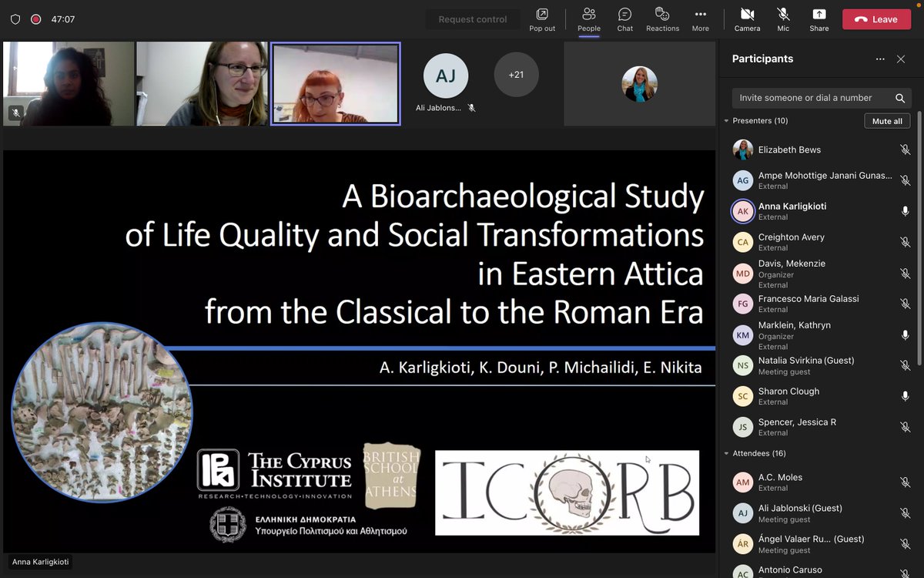Click Presenters (10) heading text

pos(760,121)
